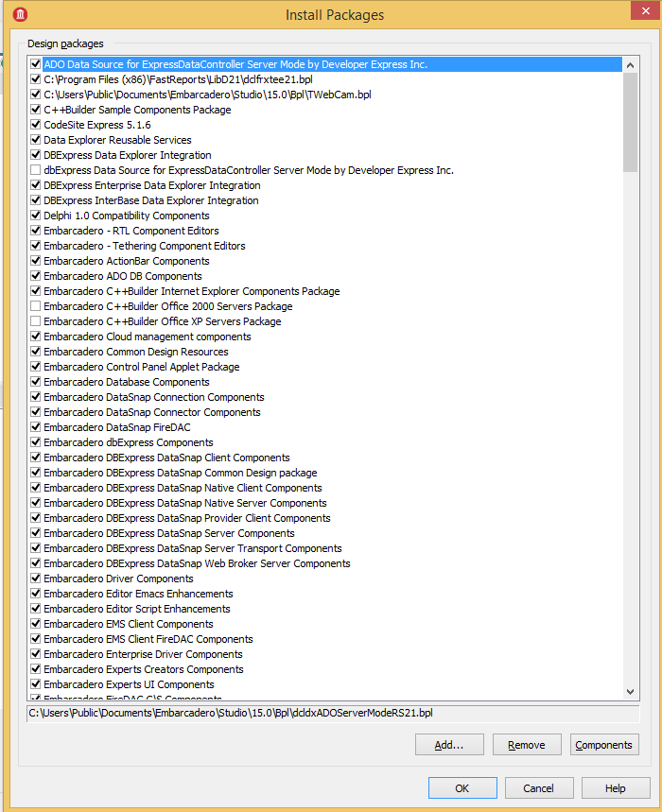Viewport: 662px width, 812px height.
Task: Enable Embarcadero C++Builder Office 2000 Servers Package
Action: [36, 306]
